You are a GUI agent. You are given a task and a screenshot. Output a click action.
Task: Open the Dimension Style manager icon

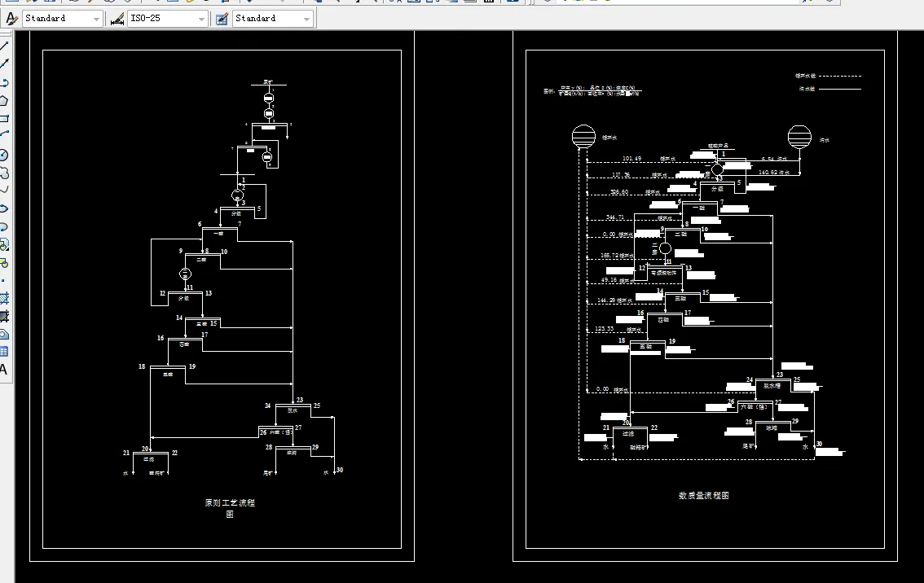[117, 19]
